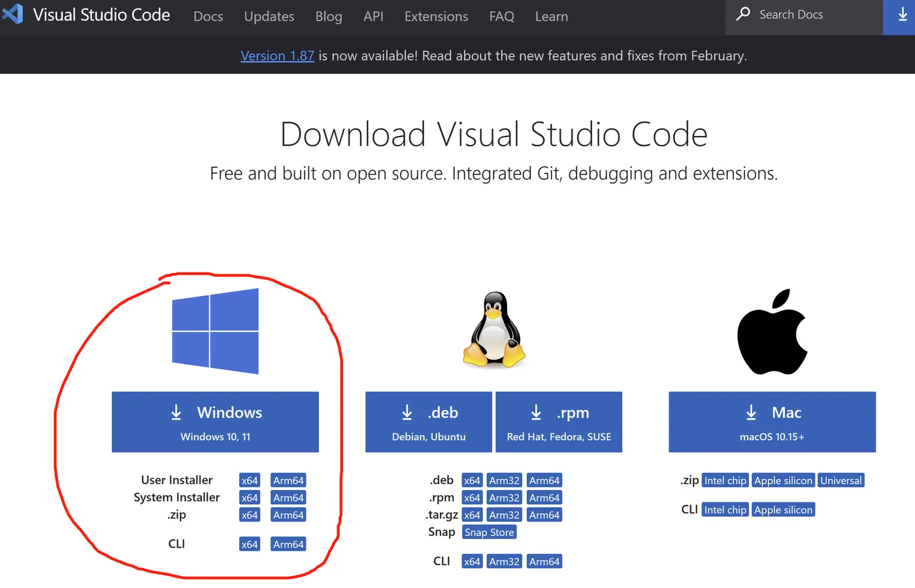The height and width of the screenshot is (588, 915).
Task: Open the Extensions navigation item
Action: (x=436, y=16)
